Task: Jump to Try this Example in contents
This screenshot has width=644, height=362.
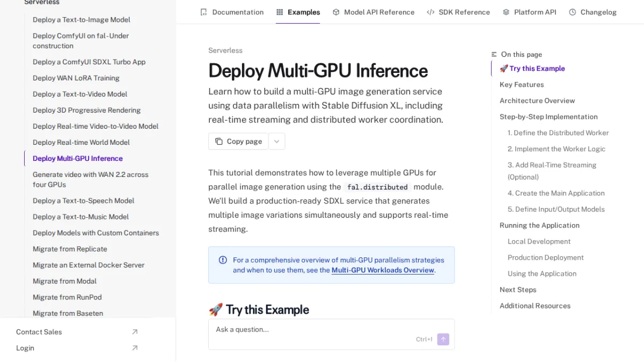Action: [532, 69]
